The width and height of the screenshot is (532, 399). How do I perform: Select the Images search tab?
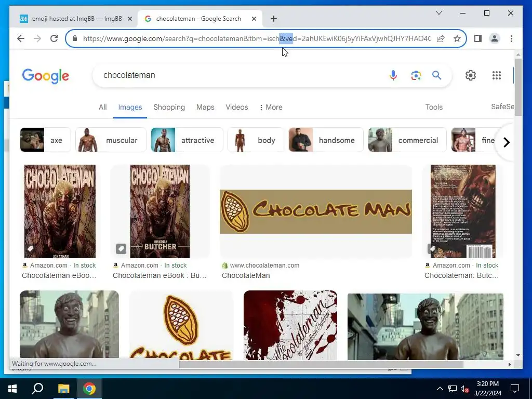[130, 107]
